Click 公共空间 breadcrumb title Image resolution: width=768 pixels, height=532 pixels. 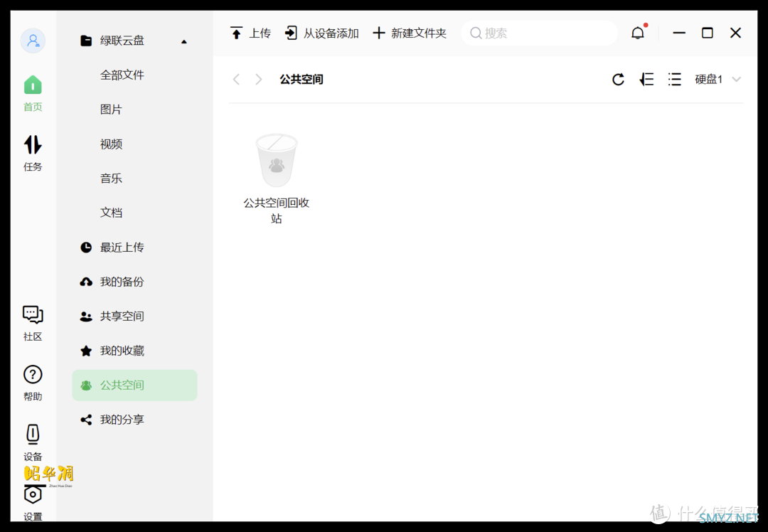pos(302,80)
